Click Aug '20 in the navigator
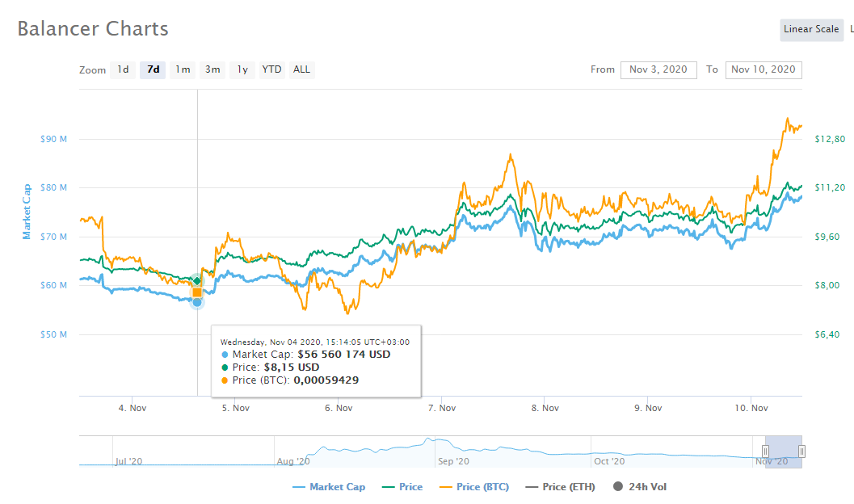The height and width of the screenshot is (504, 854). (x=293, y=461)
